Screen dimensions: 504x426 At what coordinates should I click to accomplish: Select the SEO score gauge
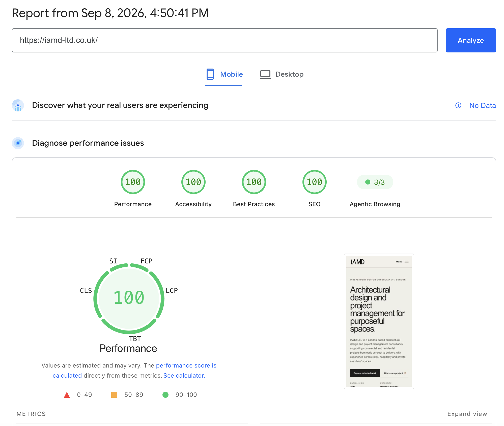tap(315, 182)
